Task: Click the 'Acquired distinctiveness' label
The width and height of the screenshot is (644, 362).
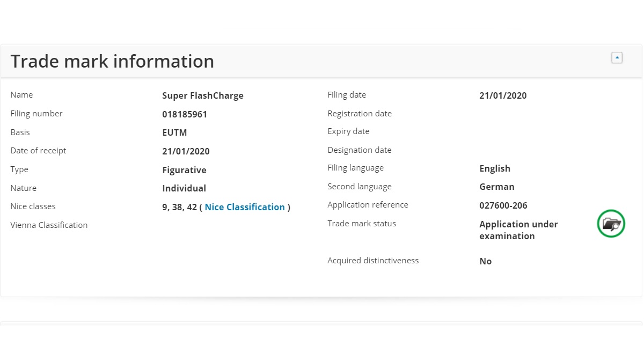Action: pos(373,261)
